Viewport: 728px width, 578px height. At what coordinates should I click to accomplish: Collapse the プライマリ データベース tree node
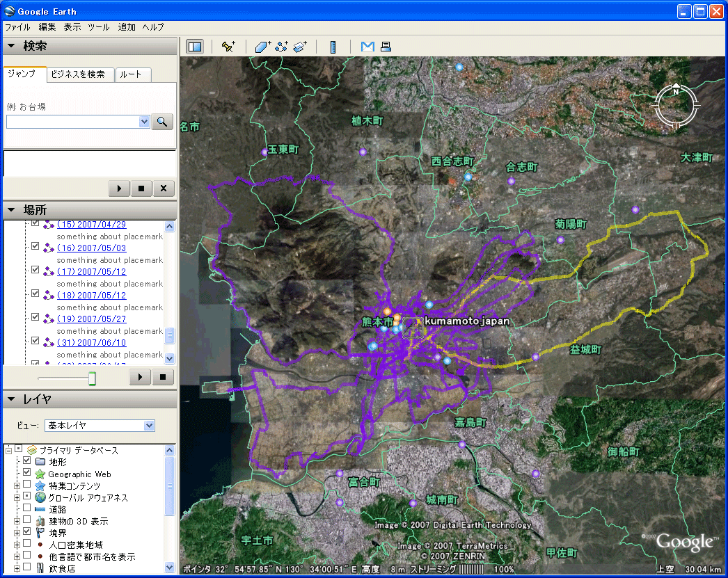point(8,450)
